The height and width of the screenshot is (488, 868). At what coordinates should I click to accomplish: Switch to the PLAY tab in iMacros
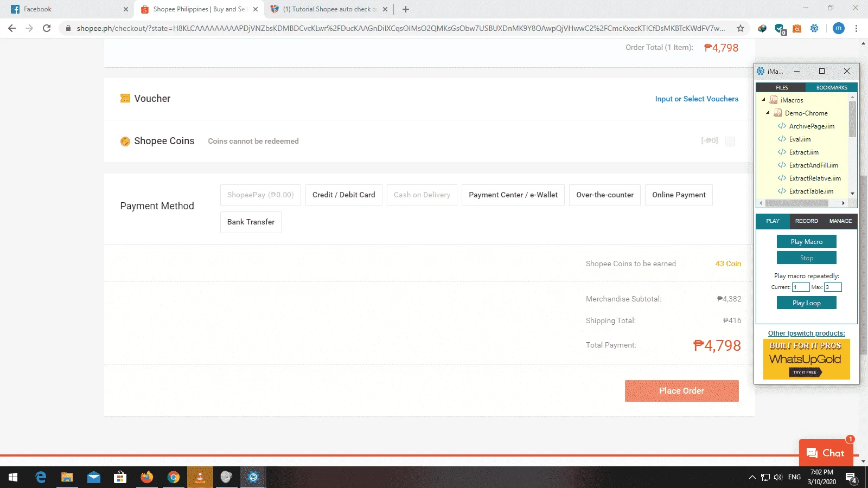(x=773, y=221)
